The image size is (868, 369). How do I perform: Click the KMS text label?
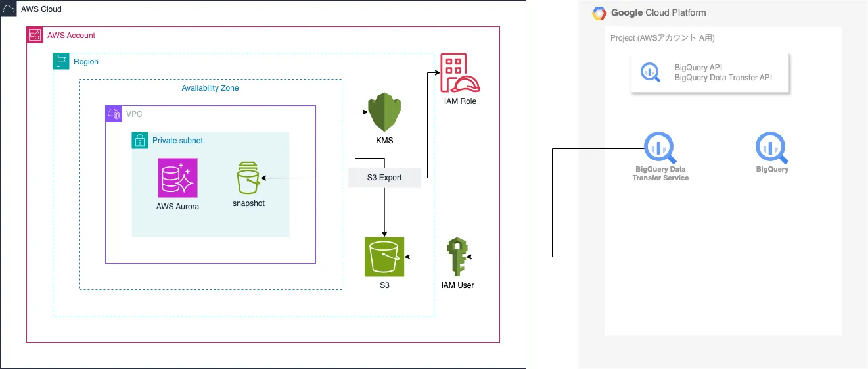point(384,141)
